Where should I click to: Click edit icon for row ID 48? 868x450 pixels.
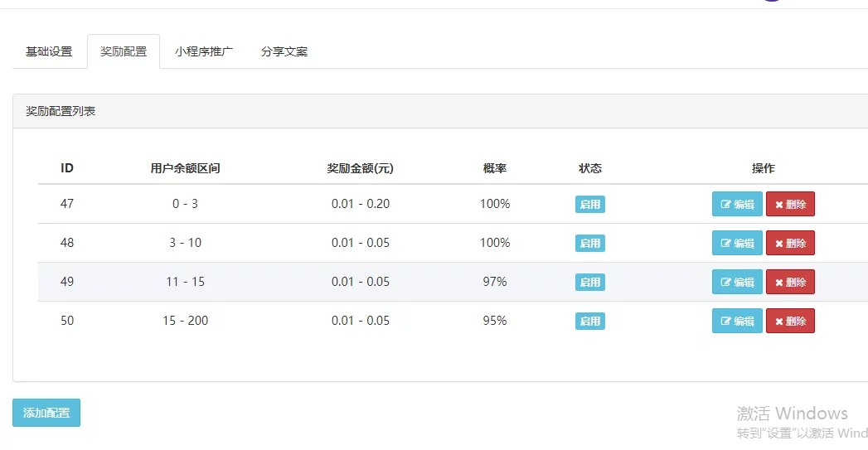pyautogui.click(x=725, y=243)
